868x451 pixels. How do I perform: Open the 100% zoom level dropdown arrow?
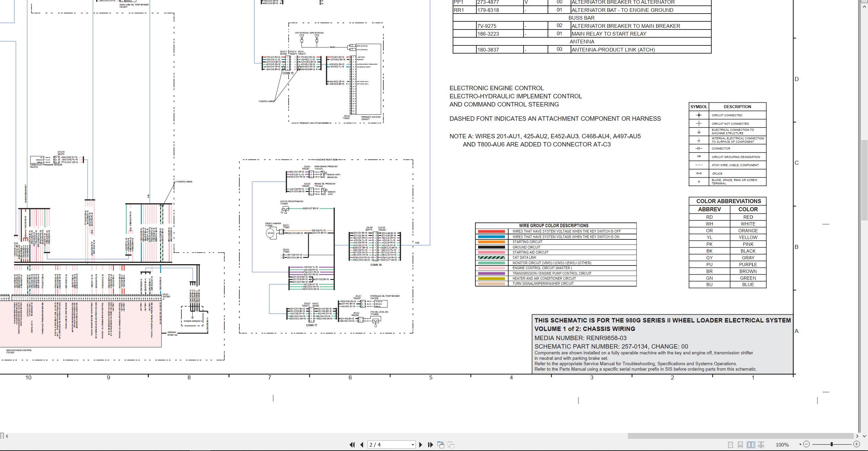pos(800,444)
